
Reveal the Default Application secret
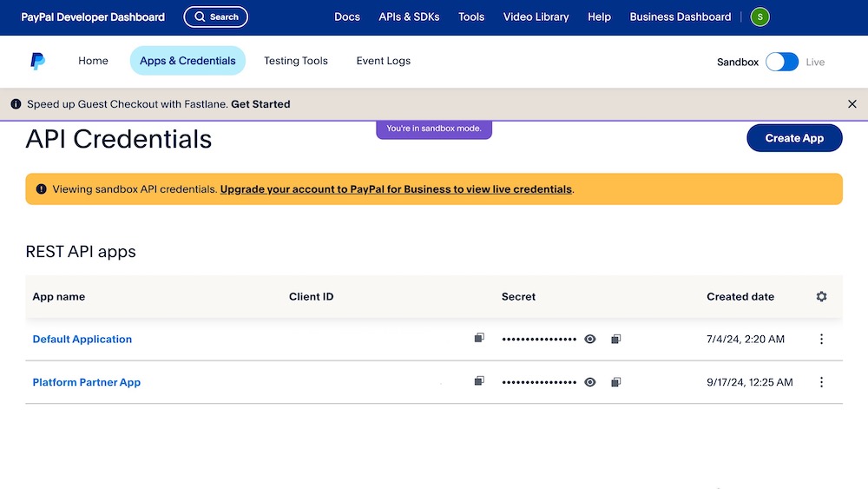[590, 339]
